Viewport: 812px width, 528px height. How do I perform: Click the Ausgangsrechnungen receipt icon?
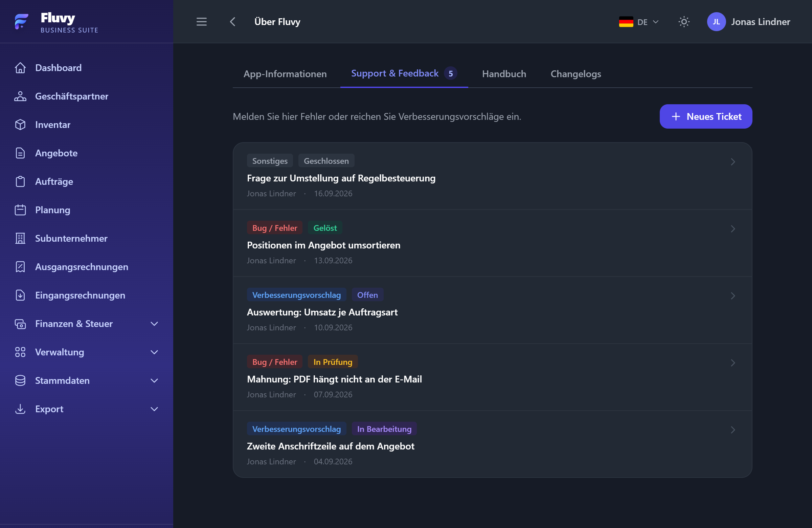20,267
